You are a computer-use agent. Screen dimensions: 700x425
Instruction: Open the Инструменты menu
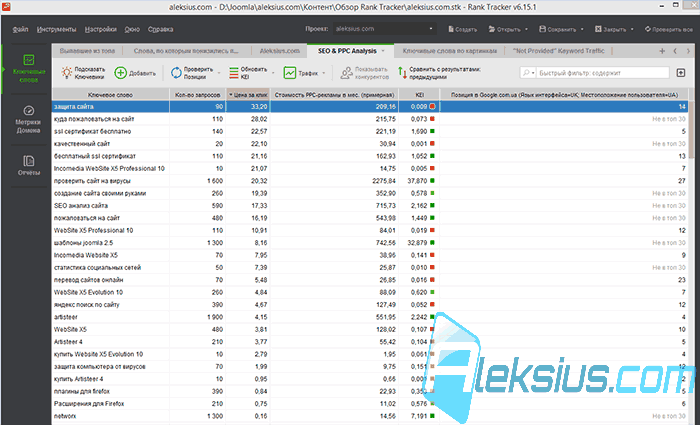coord(57,29)
